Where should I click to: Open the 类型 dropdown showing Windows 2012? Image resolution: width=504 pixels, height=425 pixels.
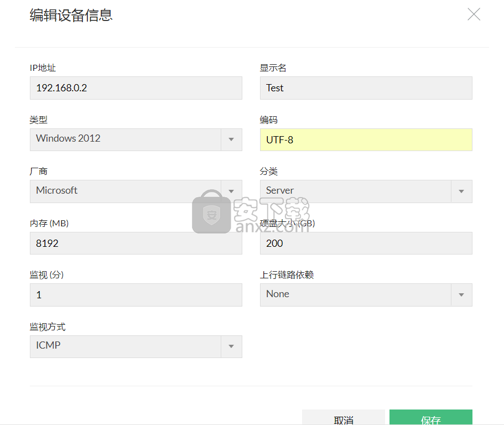[136, 139]
